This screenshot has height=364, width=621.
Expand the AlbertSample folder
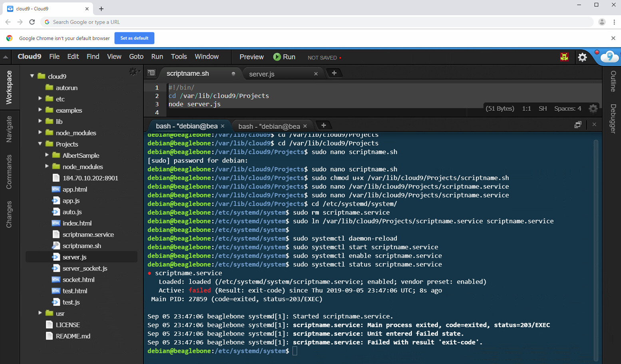pyautogui.click(x=47, y=155)
